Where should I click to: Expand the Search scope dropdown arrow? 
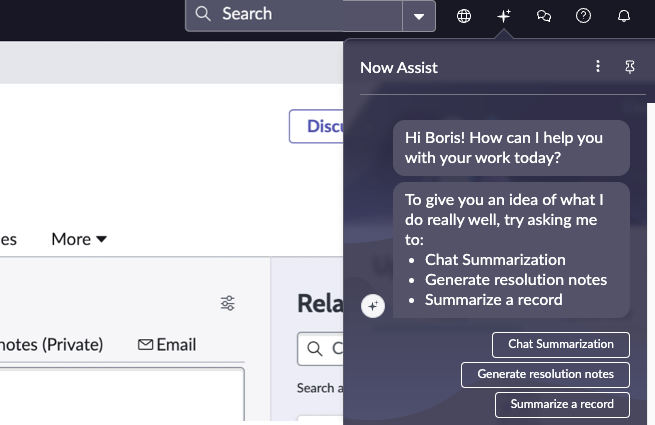tap(419, 16)
